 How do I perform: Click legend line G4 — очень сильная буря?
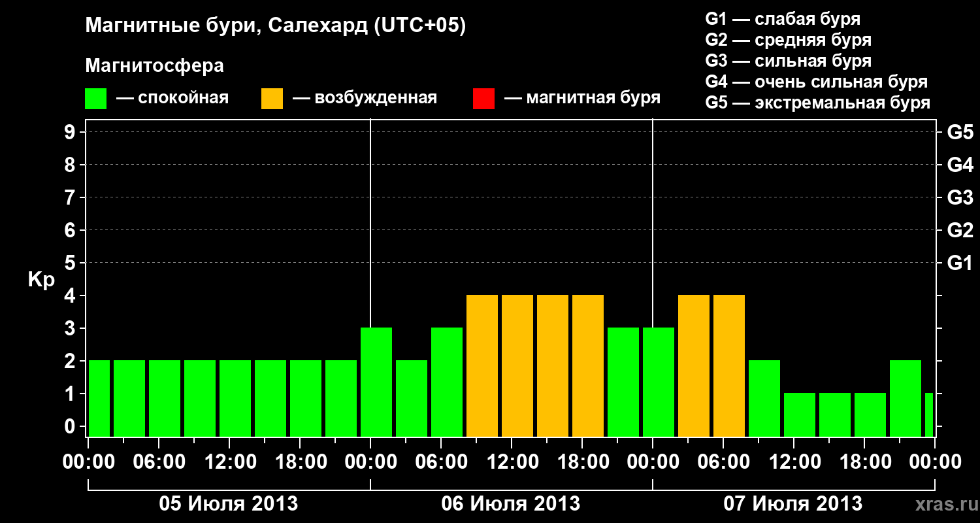coord(816,82)
